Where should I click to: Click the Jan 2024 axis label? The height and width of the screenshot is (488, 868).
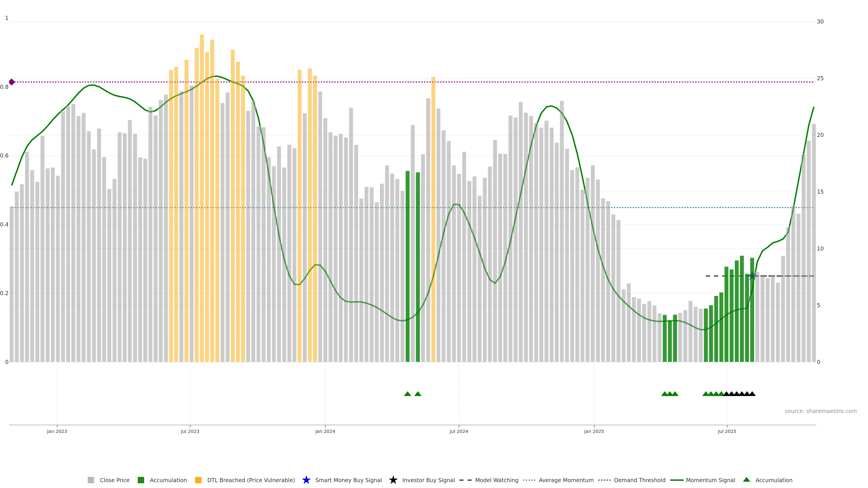pos(325,431)
